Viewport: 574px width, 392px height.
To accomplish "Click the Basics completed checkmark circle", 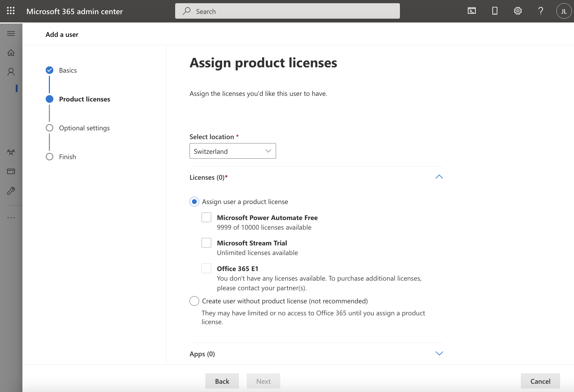I will [x=49, y=70].
